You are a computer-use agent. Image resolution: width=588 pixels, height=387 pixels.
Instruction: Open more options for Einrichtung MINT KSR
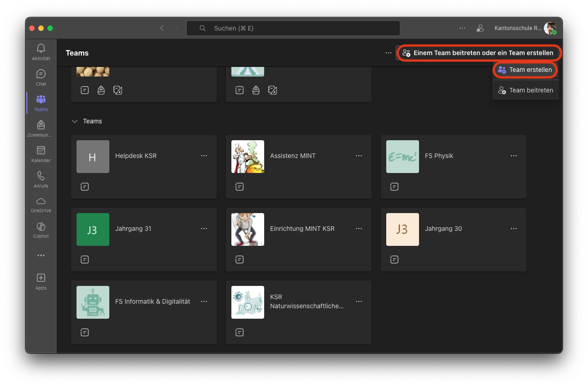(x=359, y=229)
